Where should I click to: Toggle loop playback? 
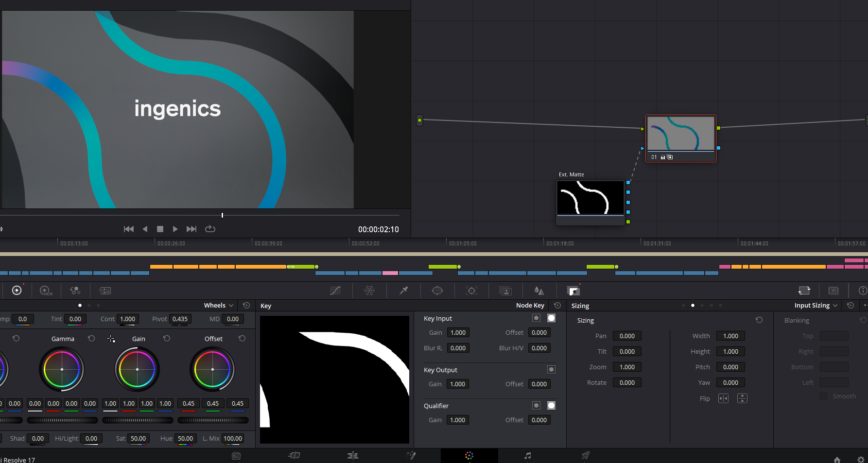click(x=210, y=229)
